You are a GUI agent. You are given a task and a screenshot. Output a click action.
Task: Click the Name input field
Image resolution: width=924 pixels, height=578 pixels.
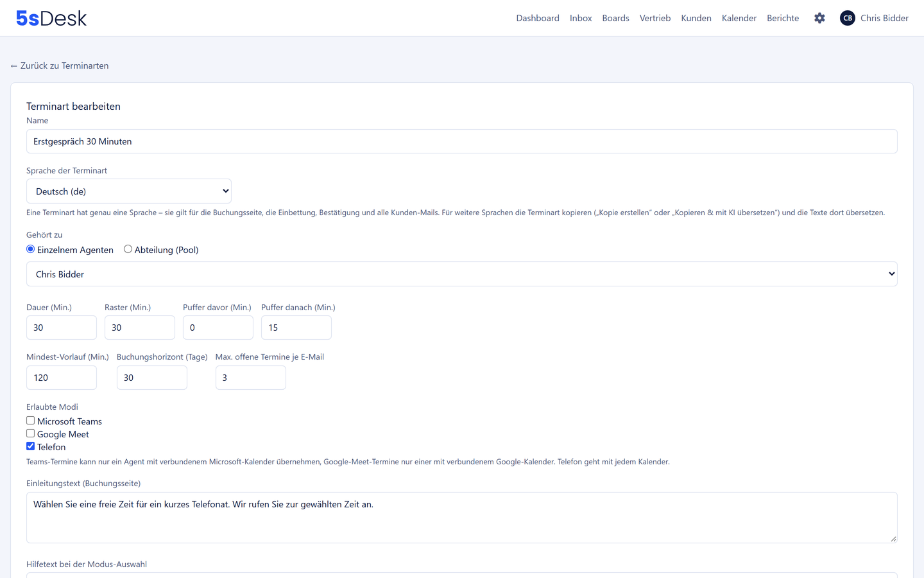(462, 141)
